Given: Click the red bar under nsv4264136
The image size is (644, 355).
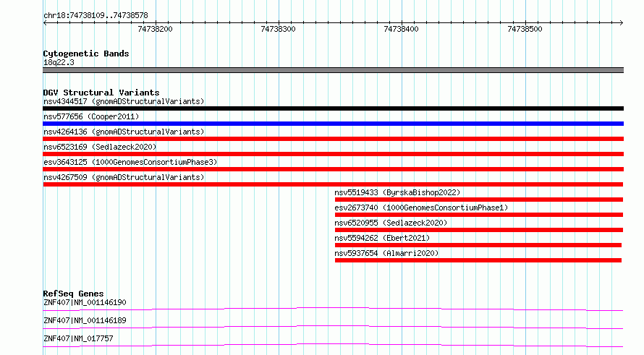Looking at the screenshot, I should point(333,139).
